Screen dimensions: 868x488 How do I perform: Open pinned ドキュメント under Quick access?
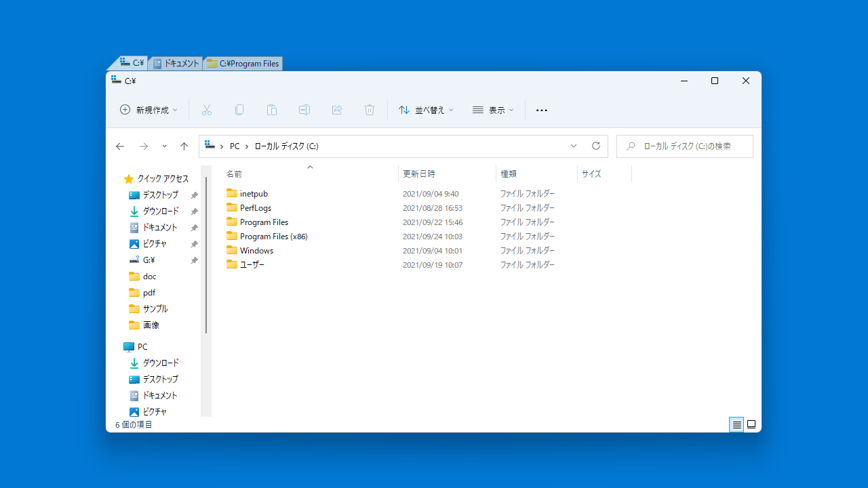160,228
